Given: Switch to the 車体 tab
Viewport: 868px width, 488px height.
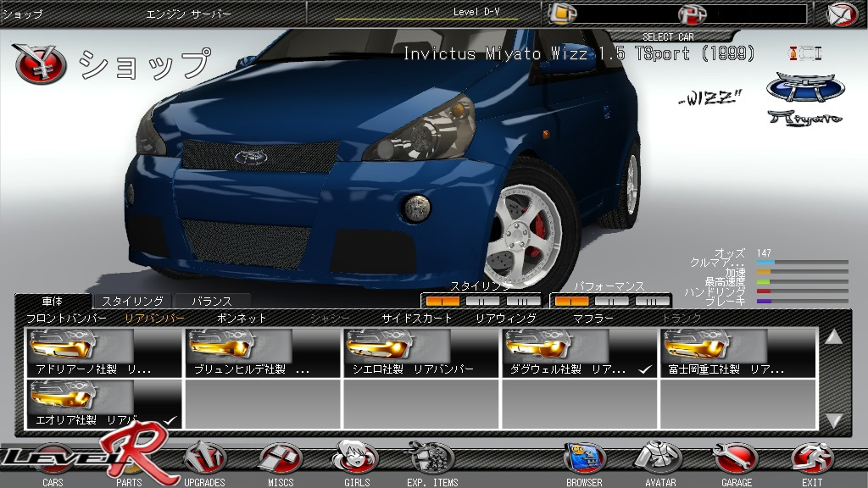Looking at the screenshot, I should coord(53,301).
